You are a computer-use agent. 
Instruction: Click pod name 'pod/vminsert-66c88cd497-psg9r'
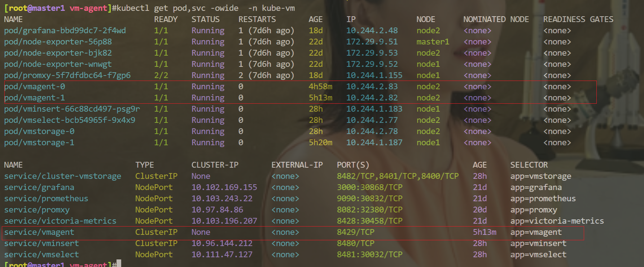click(x=72, y=109)
